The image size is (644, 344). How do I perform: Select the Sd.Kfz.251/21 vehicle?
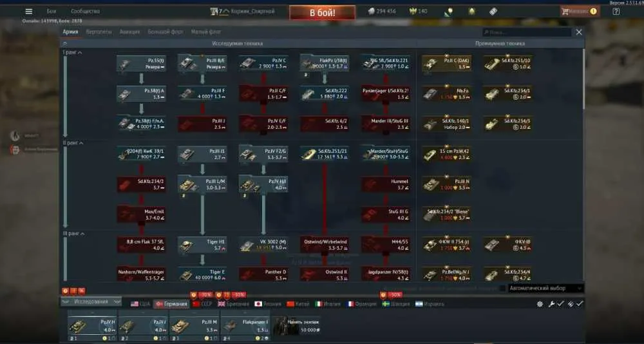pyautogui.click(x=325, y=154)
